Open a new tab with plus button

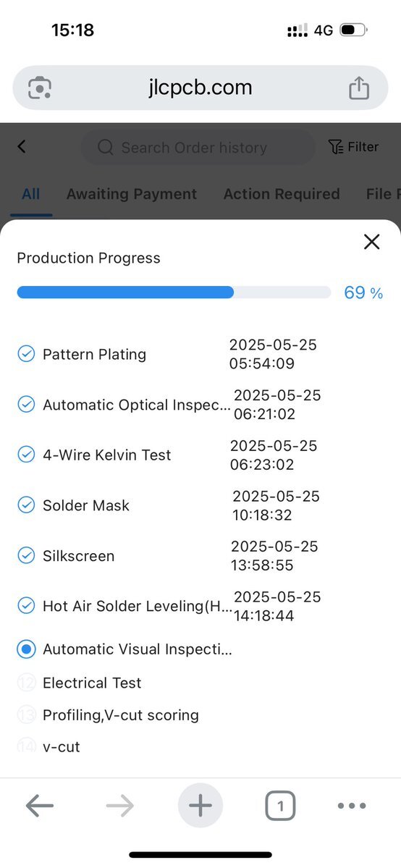[200, 806]
